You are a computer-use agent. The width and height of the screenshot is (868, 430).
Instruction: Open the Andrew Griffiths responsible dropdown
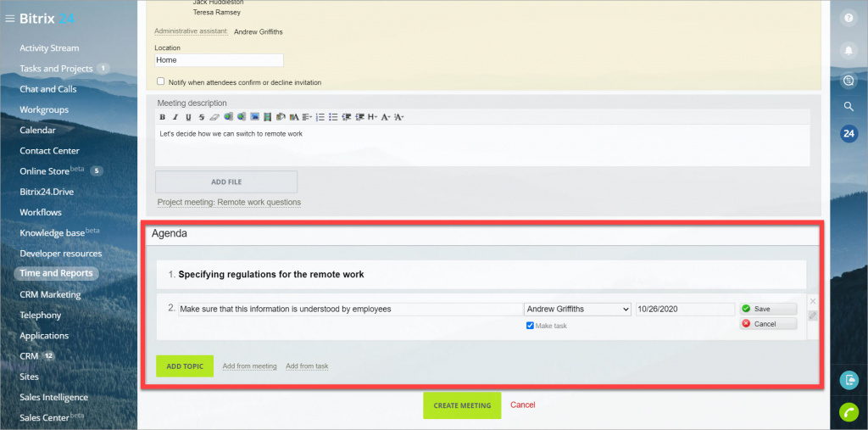pyautogui.click(x=577, y=310)
